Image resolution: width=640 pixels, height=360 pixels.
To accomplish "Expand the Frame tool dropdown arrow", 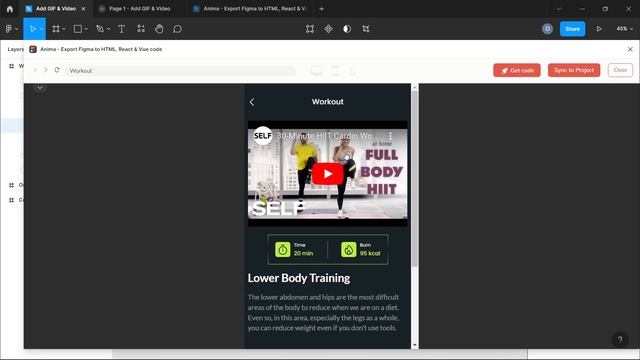I will 64,29.
